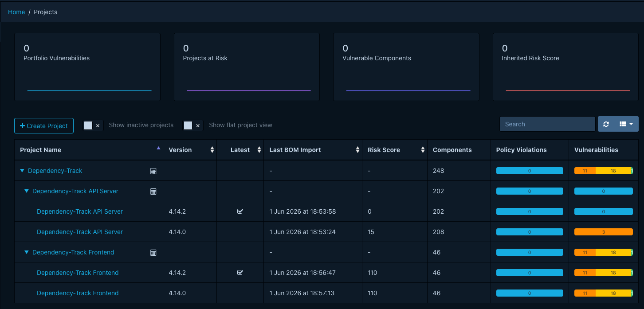Click the components count 248
Viewport: 644px width, 309px height.
[x=438, y=171]
